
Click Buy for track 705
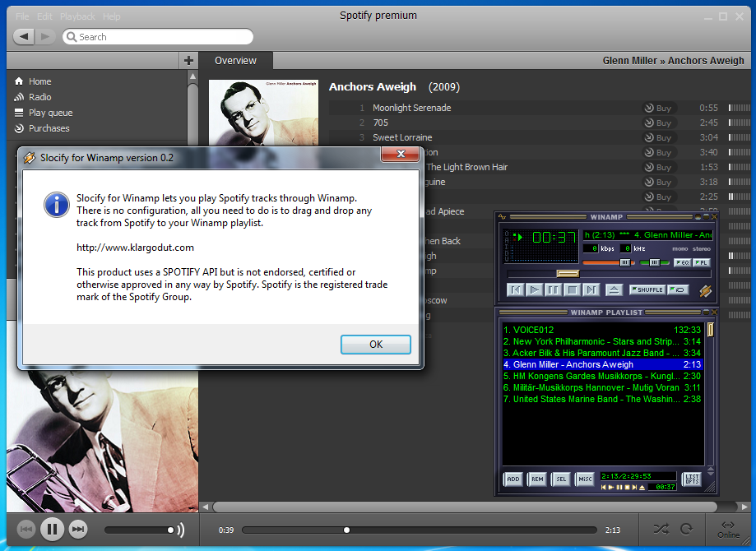tap(658, 123)
